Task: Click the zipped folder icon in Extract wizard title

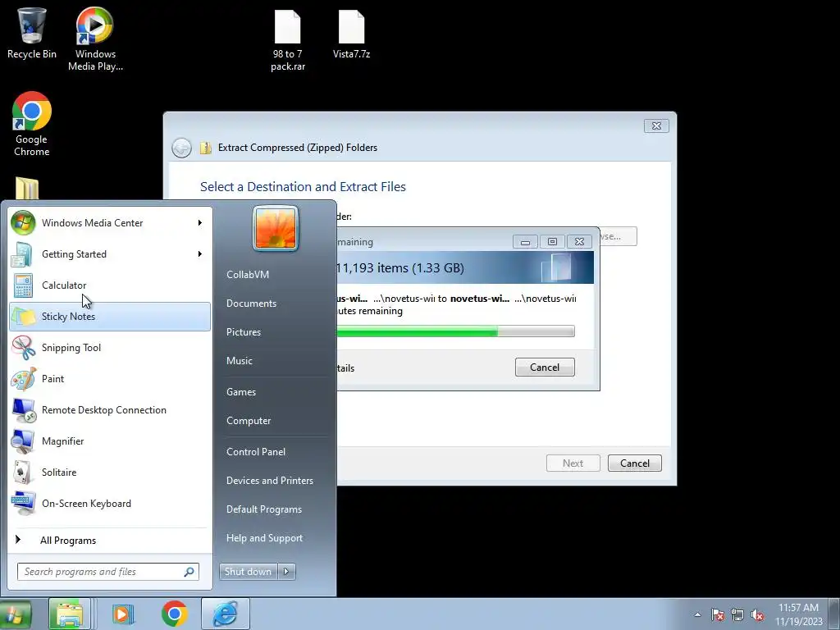Action: 206,148
